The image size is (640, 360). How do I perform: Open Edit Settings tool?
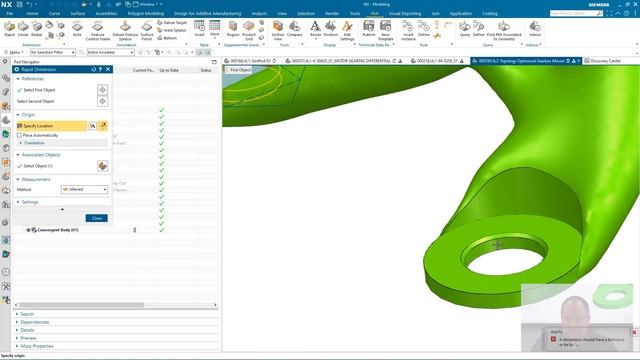point(347,30)
